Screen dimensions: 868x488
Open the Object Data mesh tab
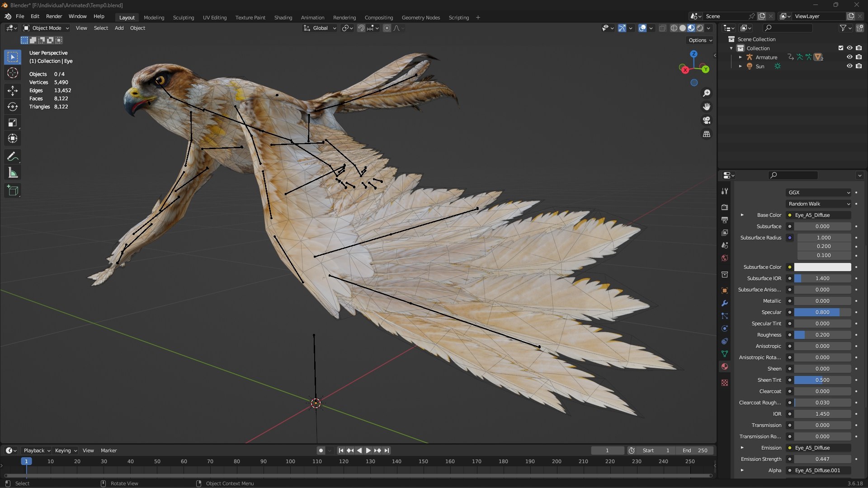pyautogui.click(x=725, y=354)
